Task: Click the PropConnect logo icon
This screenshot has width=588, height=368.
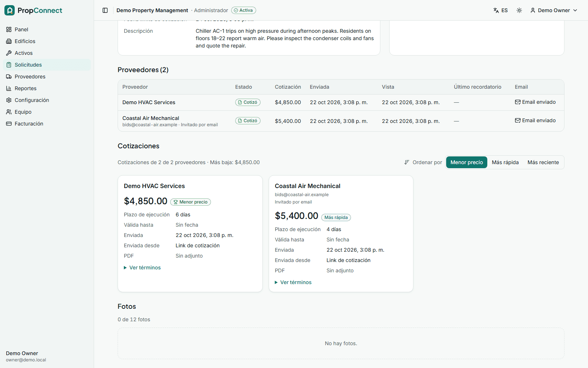Action: coord(10,10)
